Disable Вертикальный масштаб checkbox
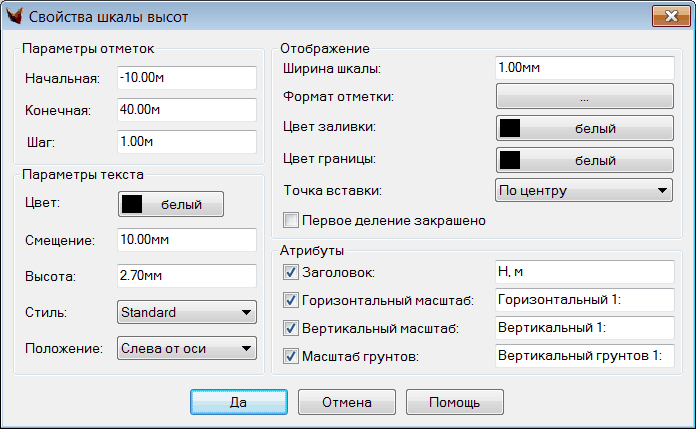 click(291, 328)
